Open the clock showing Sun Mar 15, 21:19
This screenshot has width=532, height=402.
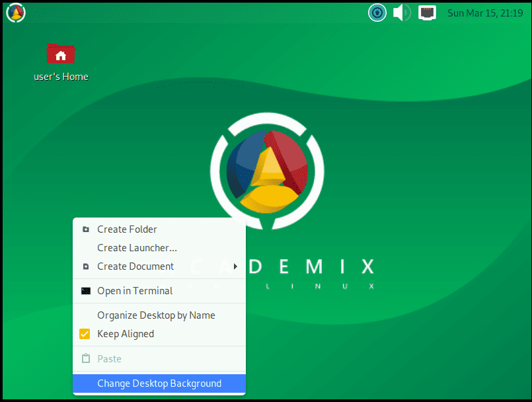click(x=485, y=13)
